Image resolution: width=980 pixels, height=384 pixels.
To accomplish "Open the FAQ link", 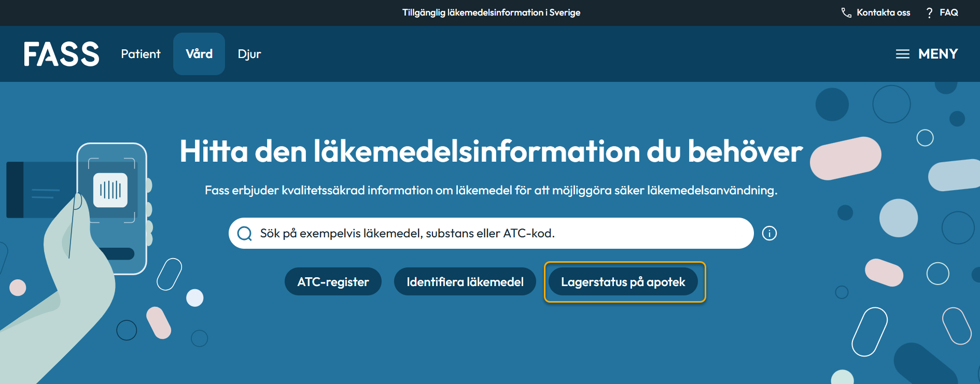I will (948, 12).
